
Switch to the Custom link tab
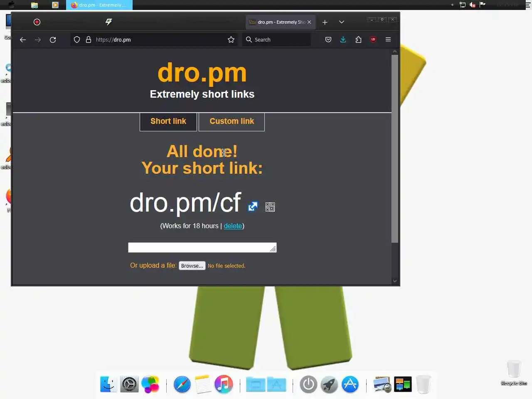tap(232, 121)
